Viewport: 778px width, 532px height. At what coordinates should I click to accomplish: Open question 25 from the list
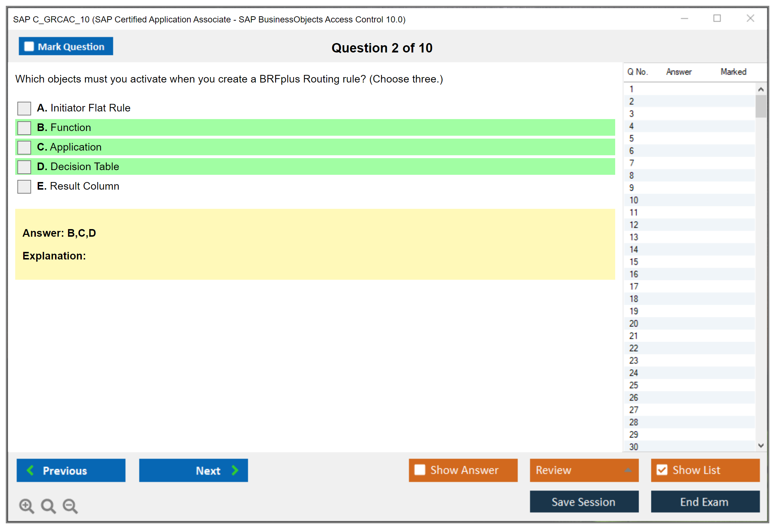[x=634, y=385]
